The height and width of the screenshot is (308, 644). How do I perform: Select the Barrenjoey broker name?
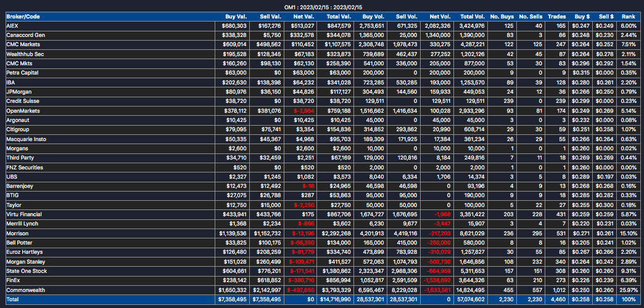[x=20, y=186]
